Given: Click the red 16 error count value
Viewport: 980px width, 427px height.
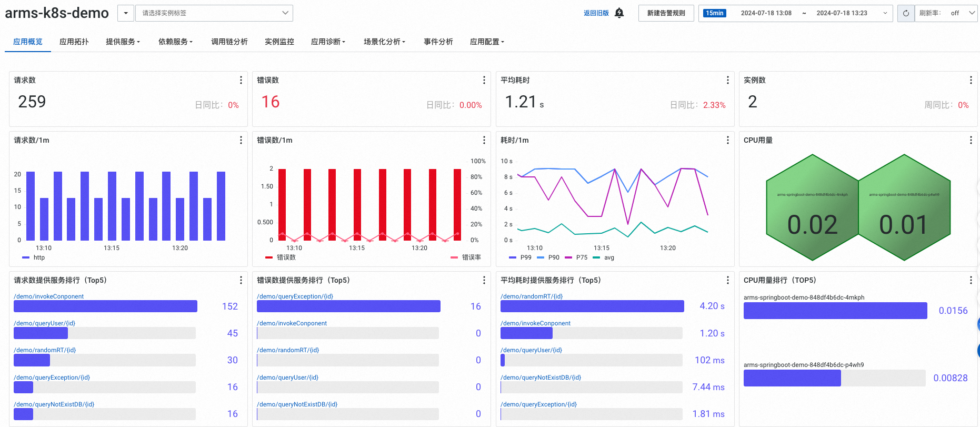Looking at the screenshot, I should click(x=271, y=102).
